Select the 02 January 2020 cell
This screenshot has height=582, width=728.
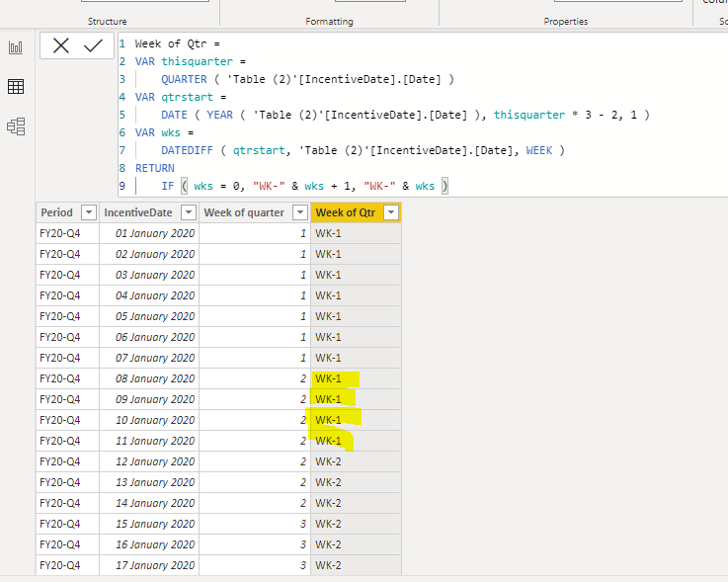coord(149,254)
